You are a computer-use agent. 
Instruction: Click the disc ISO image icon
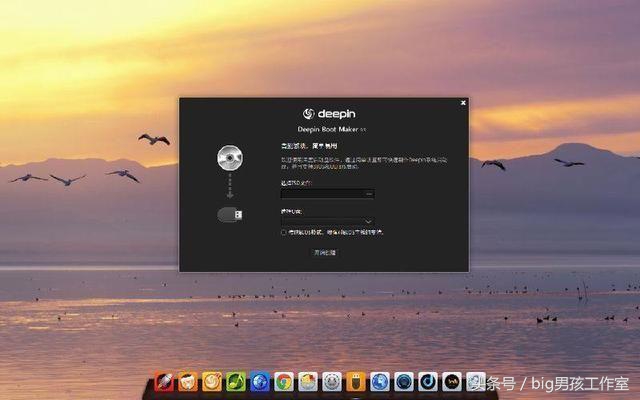(x=229, y=159)
